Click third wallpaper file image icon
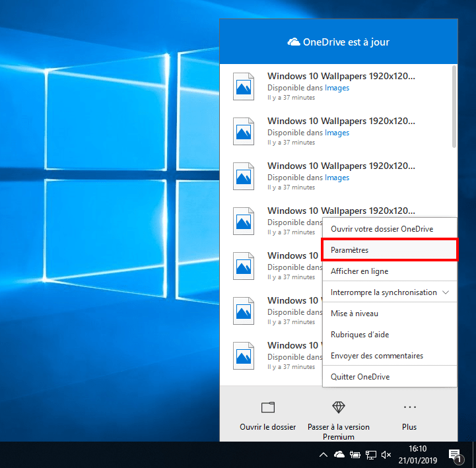476x468 pixels. 244,176
